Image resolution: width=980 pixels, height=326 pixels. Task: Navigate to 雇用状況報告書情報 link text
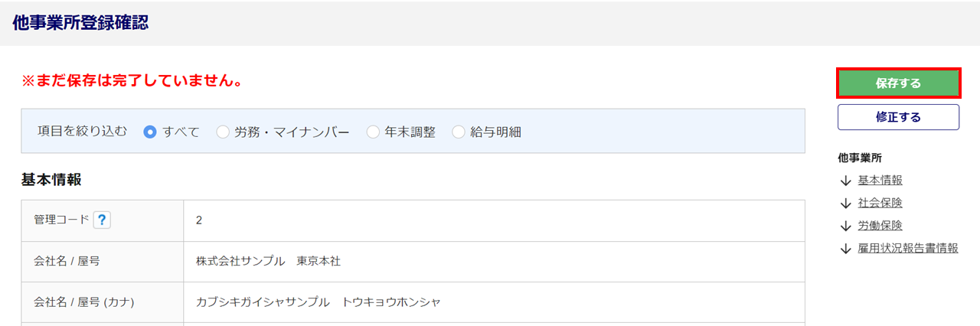click(908, 249)
